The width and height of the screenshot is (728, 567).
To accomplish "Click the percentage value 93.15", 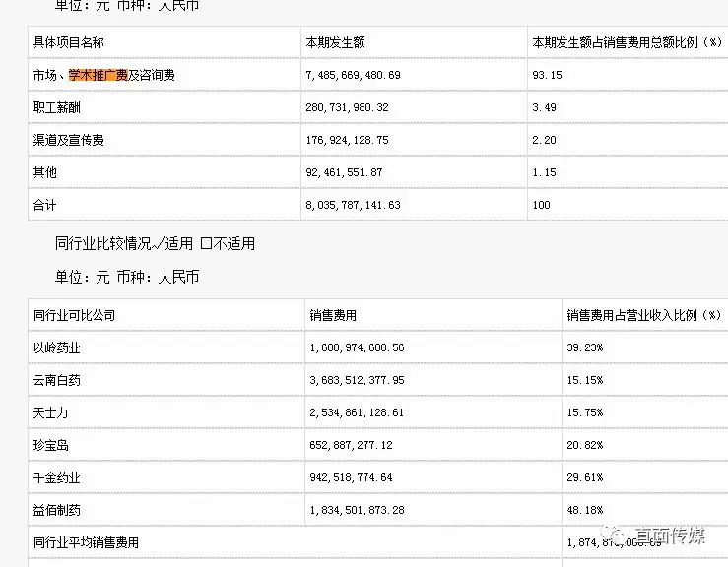I will coord(547,75).
